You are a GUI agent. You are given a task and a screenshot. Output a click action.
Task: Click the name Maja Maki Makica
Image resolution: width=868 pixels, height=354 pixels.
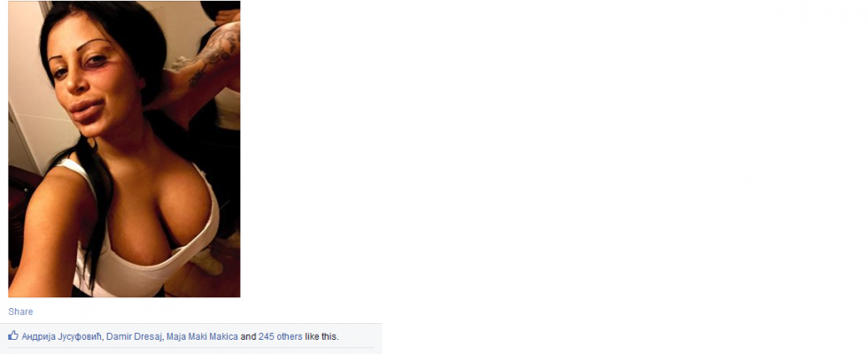coord(202,336)
